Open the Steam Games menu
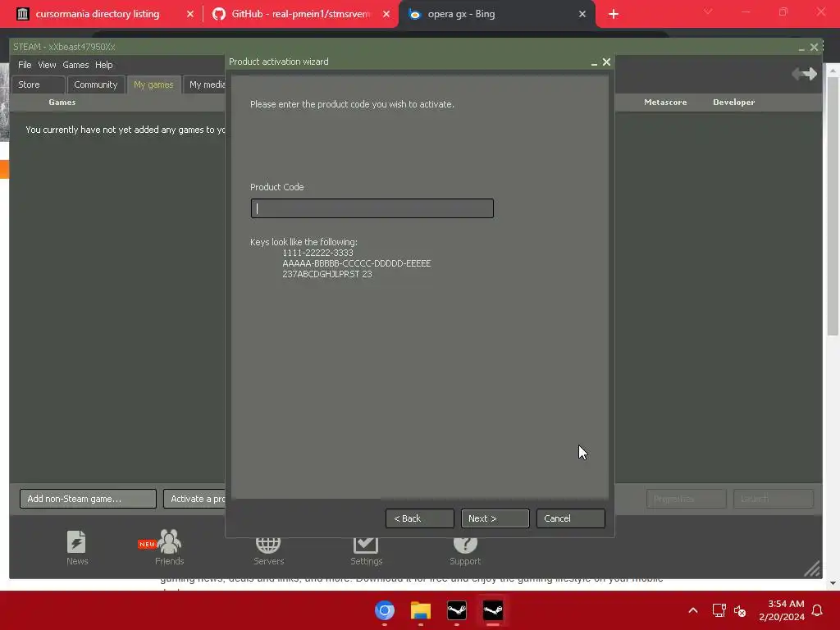840x630 pixels. click(x=75, y=65)
